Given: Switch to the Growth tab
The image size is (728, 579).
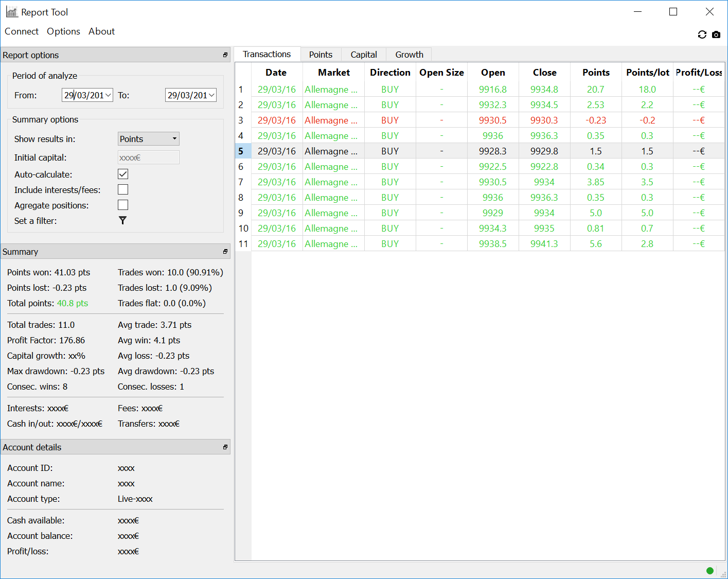Looking at the screenshot, I should (x=409, y=55).
